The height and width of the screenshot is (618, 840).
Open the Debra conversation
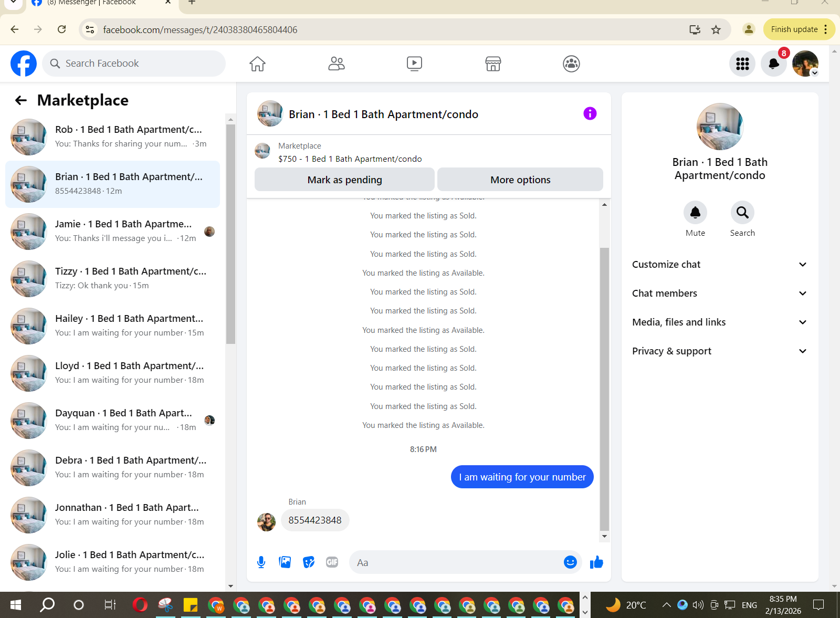coord(112,468)
